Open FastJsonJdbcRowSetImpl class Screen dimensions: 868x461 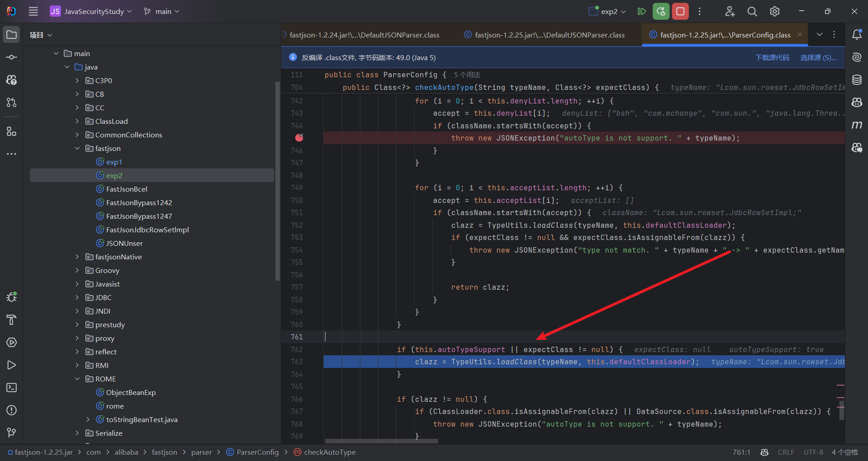pos(147,230)
